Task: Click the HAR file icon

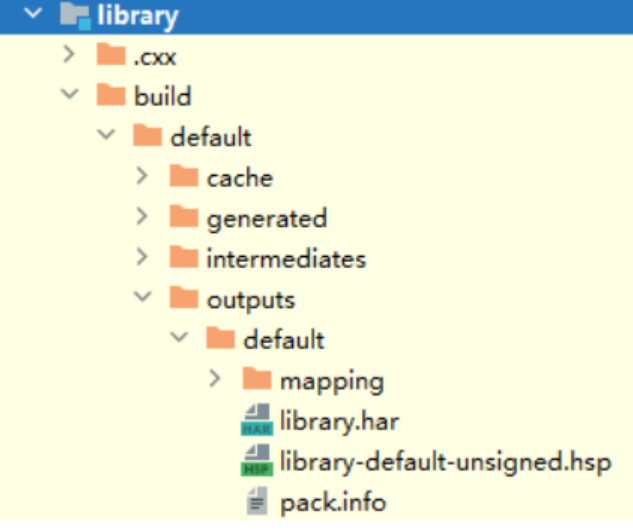Action: click(257, 421)
